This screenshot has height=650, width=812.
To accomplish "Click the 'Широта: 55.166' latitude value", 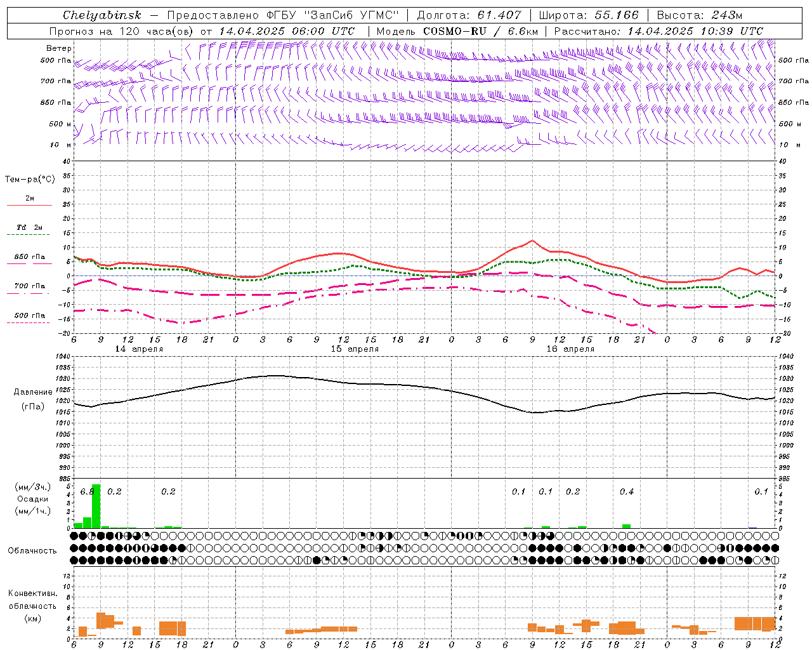I will coord(588,15).
